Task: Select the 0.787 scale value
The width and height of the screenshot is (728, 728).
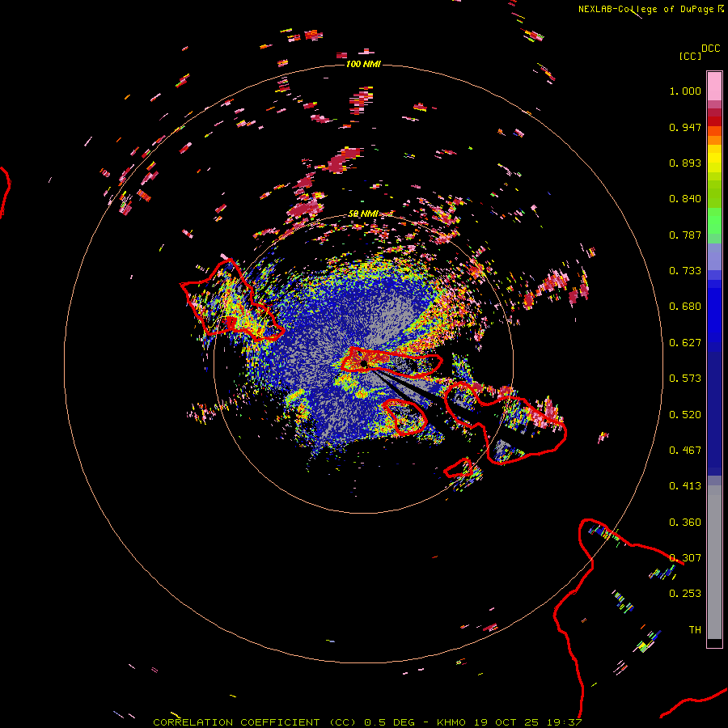Action: coord(685,235)
